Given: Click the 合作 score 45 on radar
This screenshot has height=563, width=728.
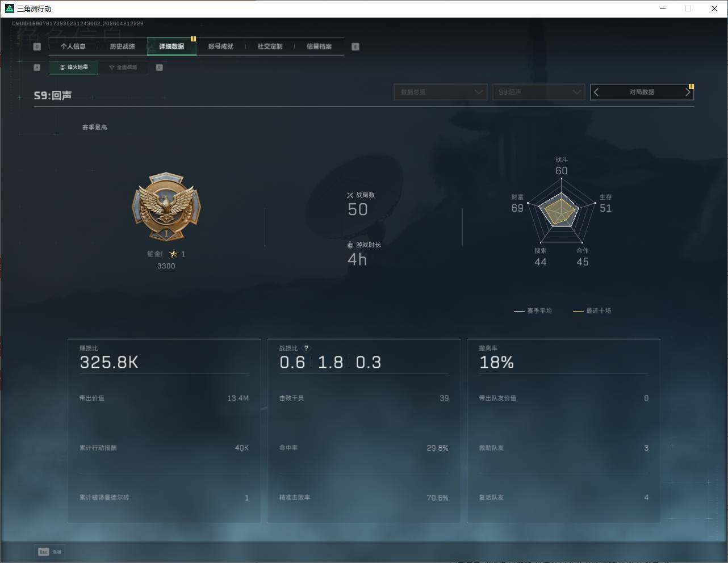Looking at the screenshot, I should [x=583, y=262].
